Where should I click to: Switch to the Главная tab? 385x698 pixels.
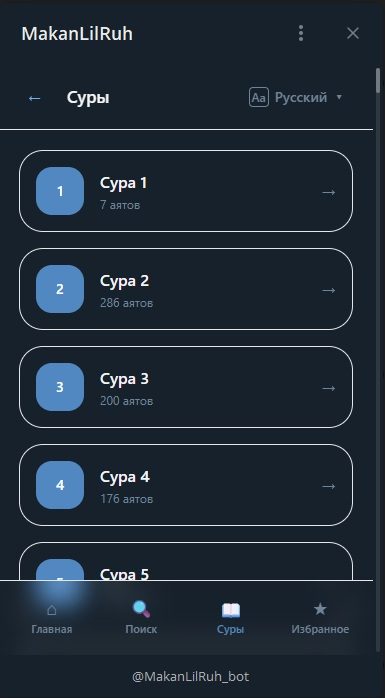(x=52, y=617)
